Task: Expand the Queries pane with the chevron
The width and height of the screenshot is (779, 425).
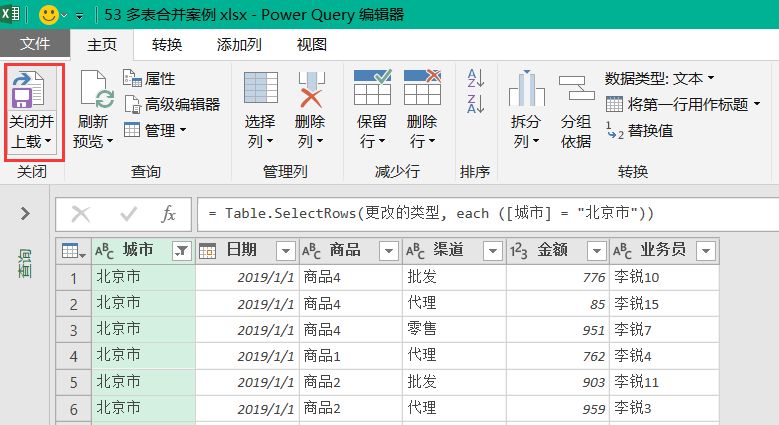Action: coord(25,214)
